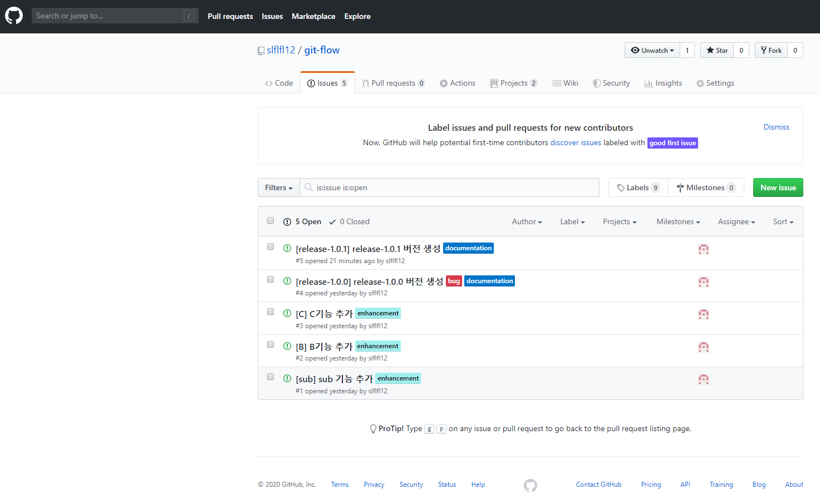Click the Milestones signpost icon
This screenshot has width=820, height=504.
680,187
